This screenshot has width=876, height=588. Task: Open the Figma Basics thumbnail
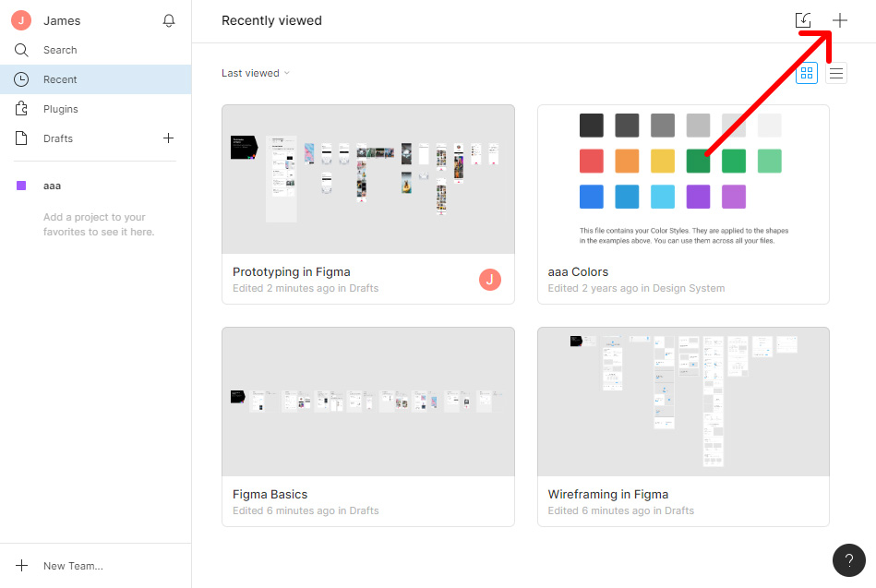[368, 402]
